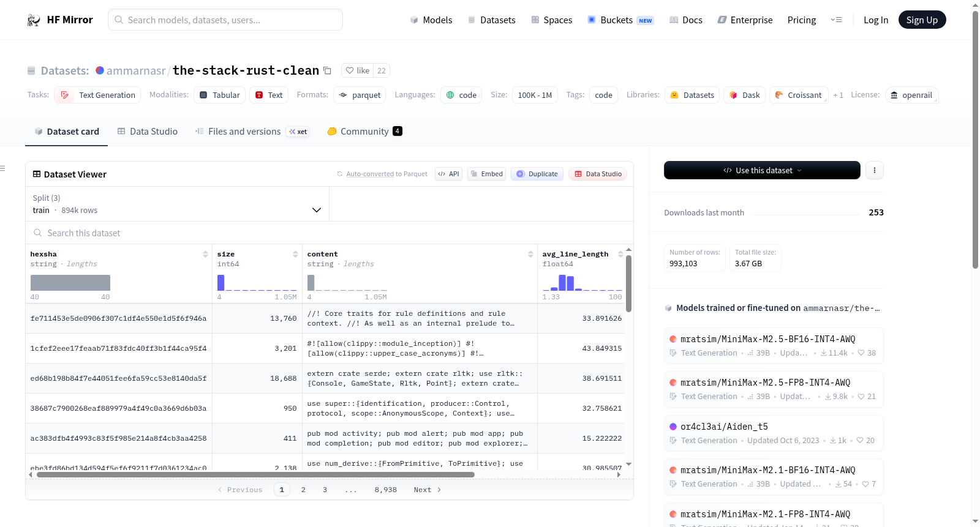Click the like count 22

click(382, 70)
